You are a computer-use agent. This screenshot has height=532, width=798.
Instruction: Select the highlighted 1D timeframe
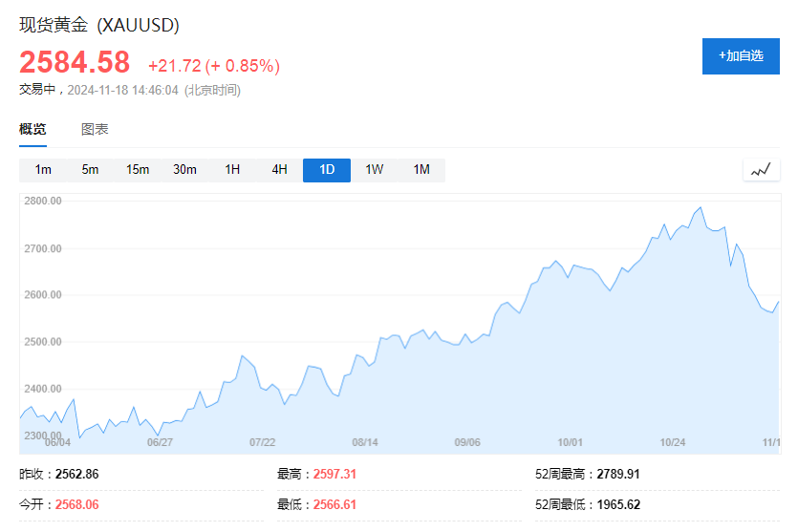click(327, 170)
